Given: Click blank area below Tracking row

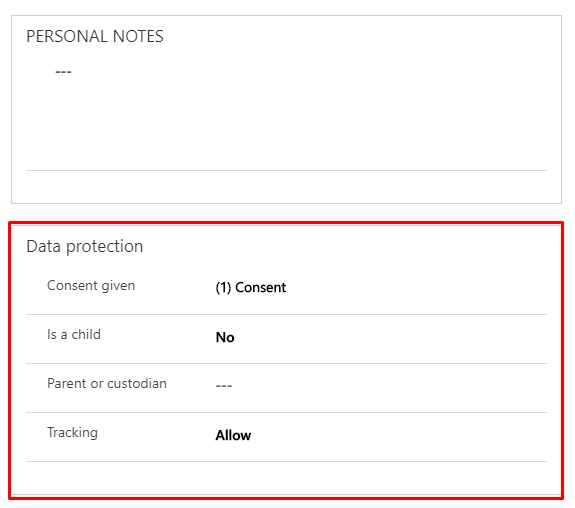Looking at the screenshot, I should pos(286,478).
